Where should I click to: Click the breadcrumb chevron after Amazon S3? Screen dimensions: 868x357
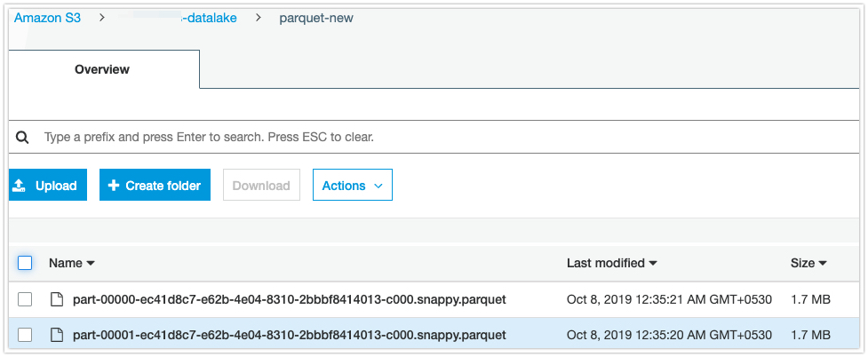(102, 18)
